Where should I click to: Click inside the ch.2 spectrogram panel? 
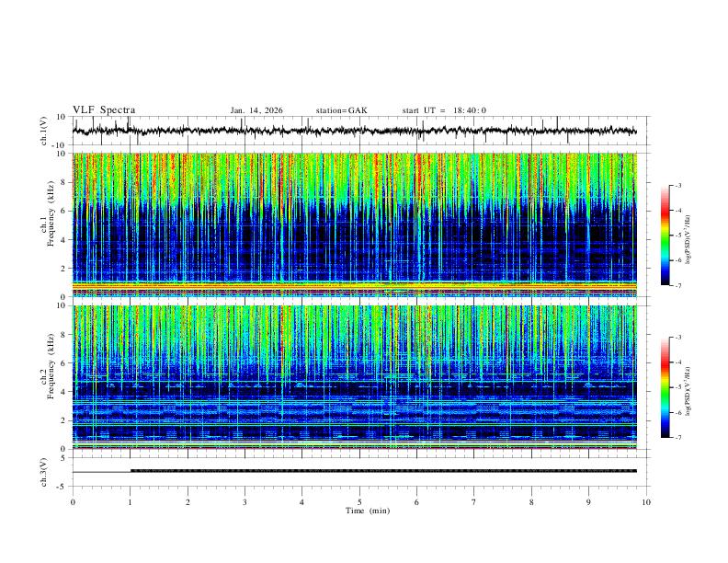tap(354, 377)
